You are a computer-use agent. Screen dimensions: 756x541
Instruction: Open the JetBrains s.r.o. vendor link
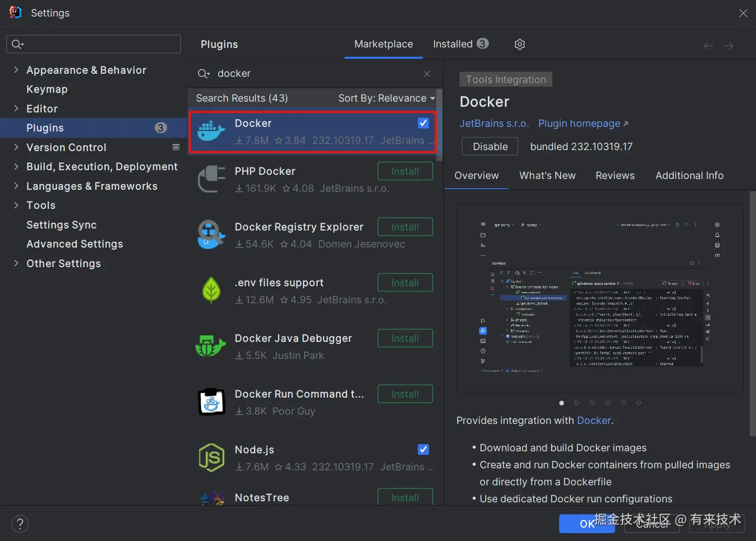coord(494,123)
